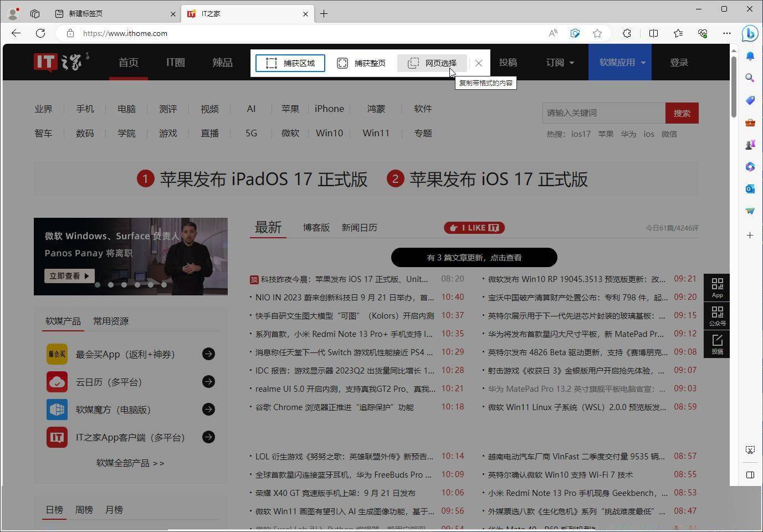Open the 软媒全部产品 link

130,463
